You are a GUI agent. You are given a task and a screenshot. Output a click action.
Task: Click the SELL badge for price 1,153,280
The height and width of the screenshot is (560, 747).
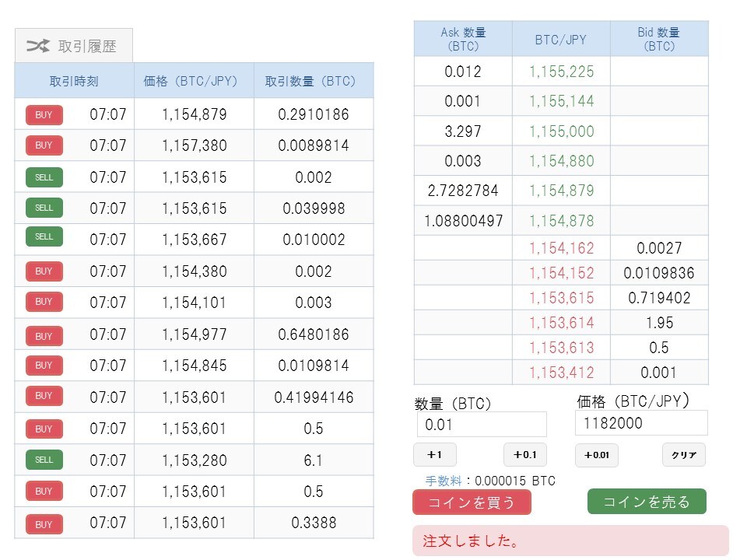(x=44, y=460)
